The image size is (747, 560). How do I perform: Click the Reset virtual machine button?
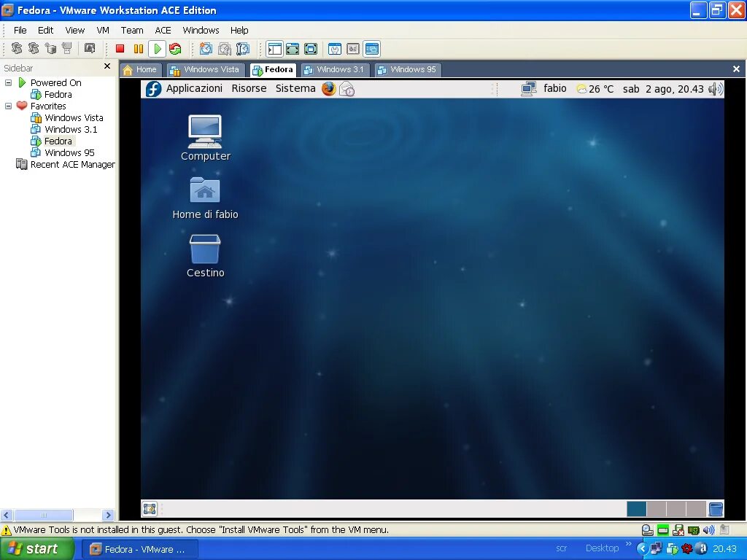point(175,49)
